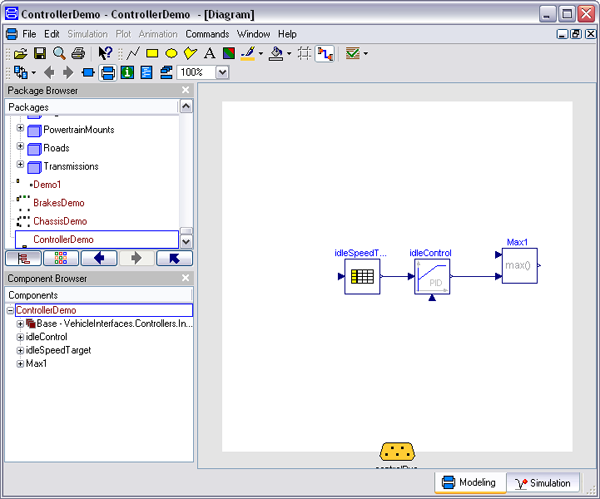Click the idleControl PID block in diagram
This screenshot has width=600, height=499.
click(x=432, y=277)
